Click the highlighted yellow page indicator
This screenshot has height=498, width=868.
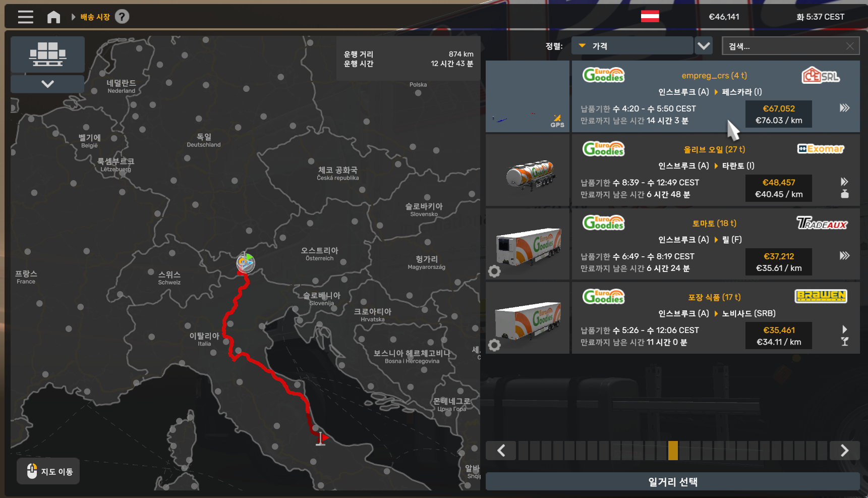point(673,451)
